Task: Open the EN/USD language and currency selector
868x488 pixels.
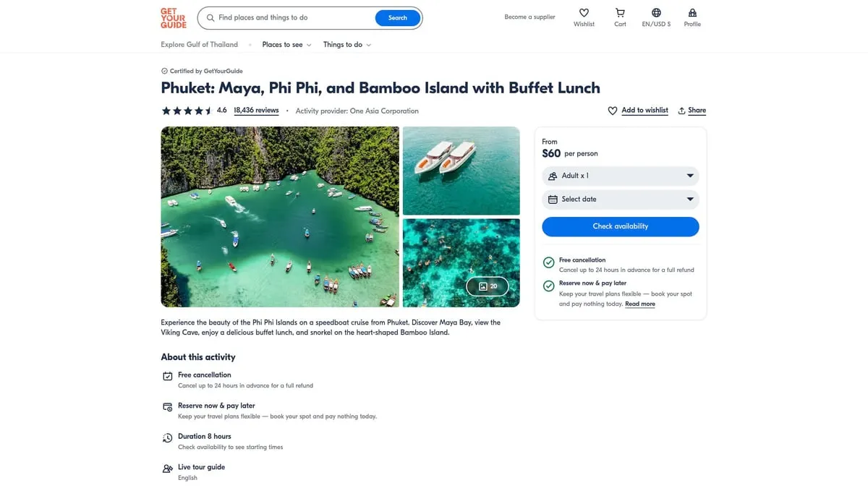Action: 655,13
